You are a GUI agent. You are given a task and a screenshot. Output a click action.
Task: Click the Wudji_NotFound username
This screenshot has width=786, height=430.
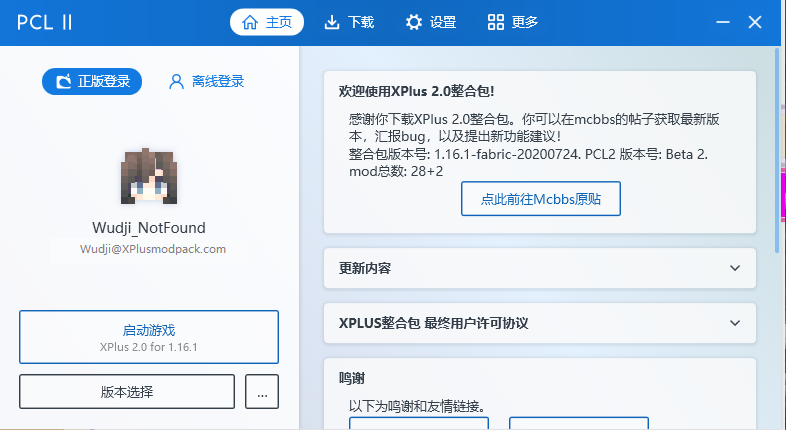point(149,228)
